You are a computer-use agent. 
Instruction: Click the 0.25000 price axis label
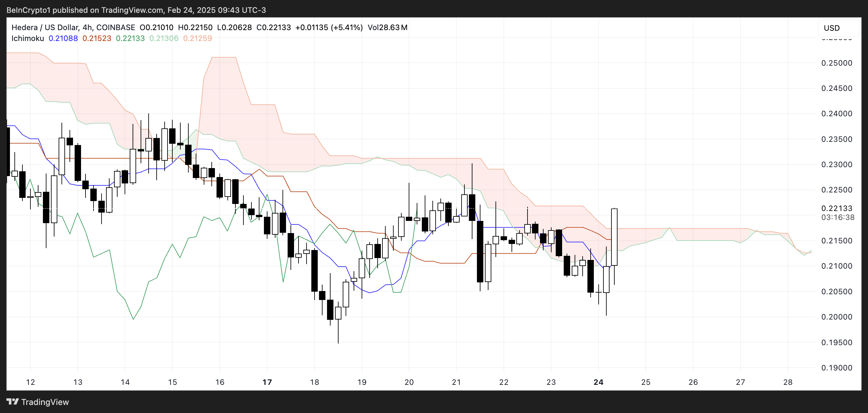click(836, 63)
